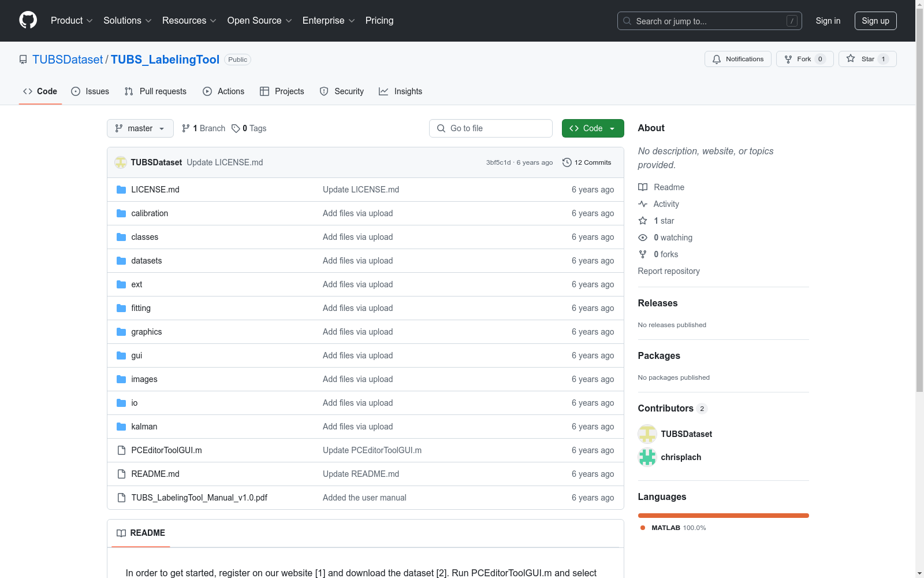Open the Added the user manual commit
Viewport: 924px width, 578px height.
click(x=364, y=498)
